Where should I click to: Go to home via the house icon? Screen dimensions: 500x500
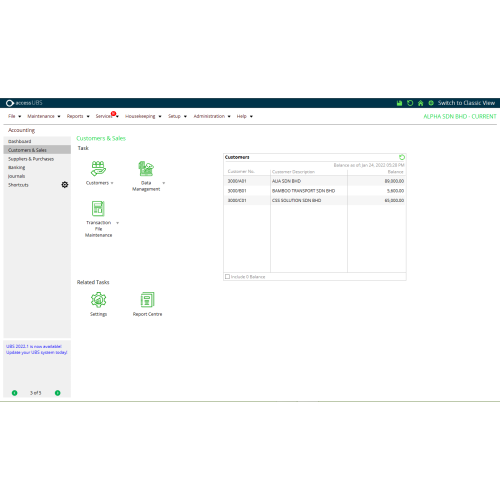click(421, 103)
